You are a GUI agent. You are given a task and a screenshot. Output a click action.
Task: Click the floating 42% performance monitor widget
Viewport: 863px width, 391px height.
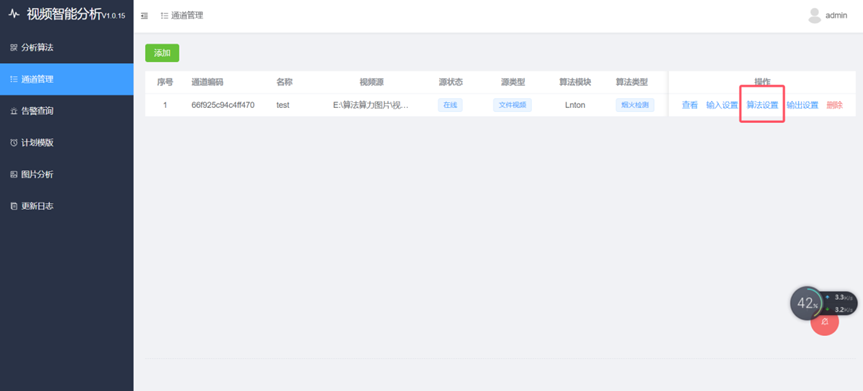pos(823,303)
